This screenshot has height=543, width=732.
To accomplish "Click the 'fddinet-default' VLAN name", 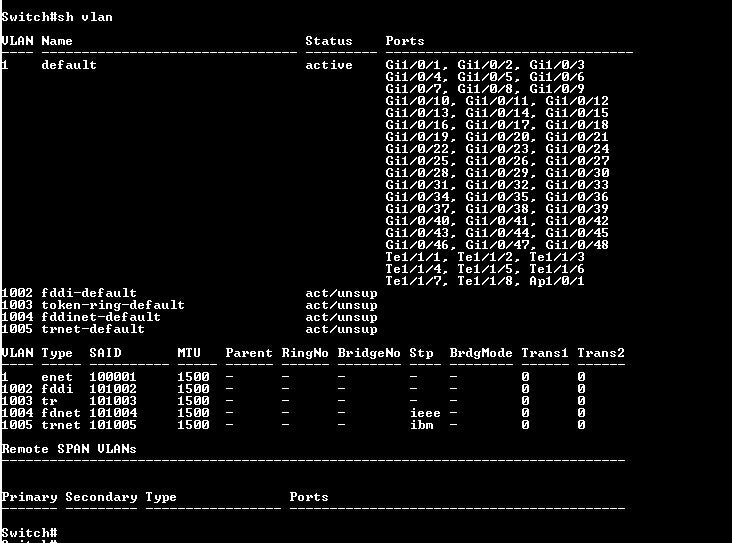I will pyautogui.click(x=101, y=317).
